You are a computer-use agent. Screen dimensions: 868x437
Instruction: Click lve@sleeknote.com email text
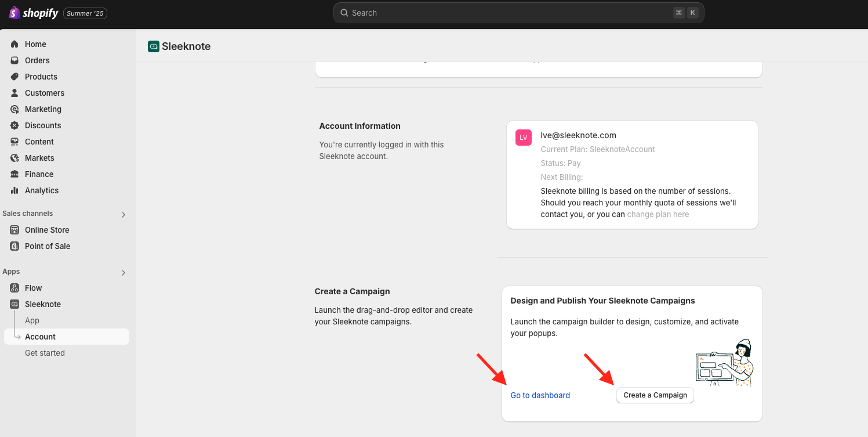click(578, 135)
